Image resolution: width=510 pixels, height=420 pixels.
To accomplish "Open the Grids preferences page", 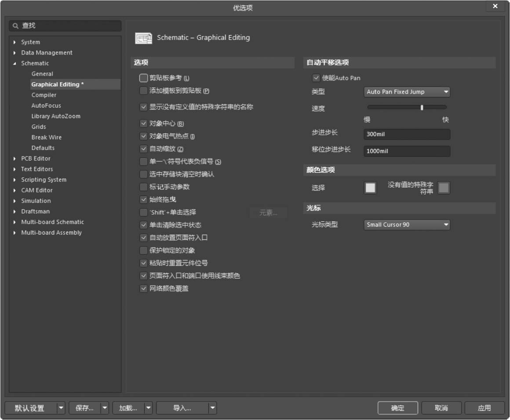I will [39, 127].
